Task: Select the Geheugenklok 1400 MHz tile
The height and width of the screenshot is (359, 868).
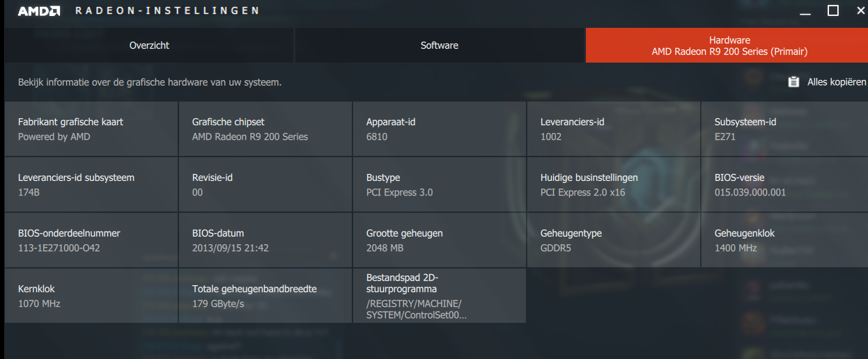Action: [x=784, y=240]
